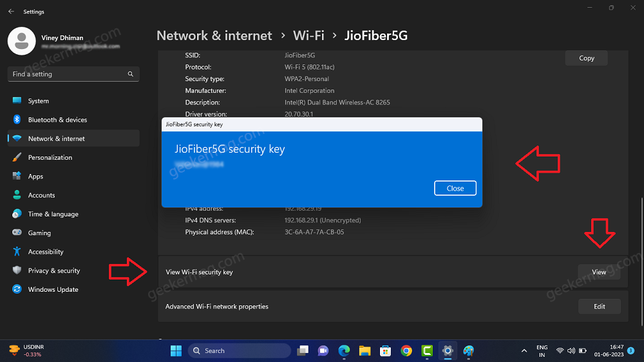The height and width of the screenshot is (362, 644).
Task: Click ENG IN language indicator
Action: click(x=542, y=351)
